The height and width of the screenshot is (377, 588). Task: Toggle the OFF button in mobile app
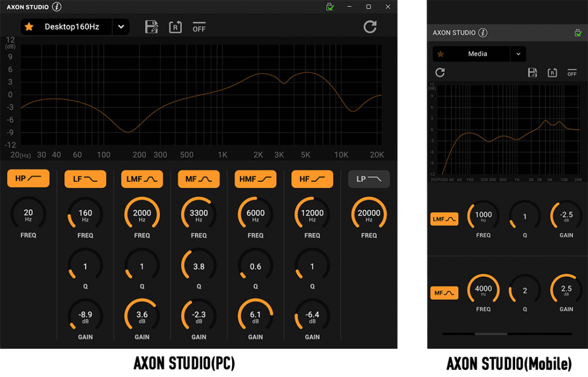(x=572, y=72)
